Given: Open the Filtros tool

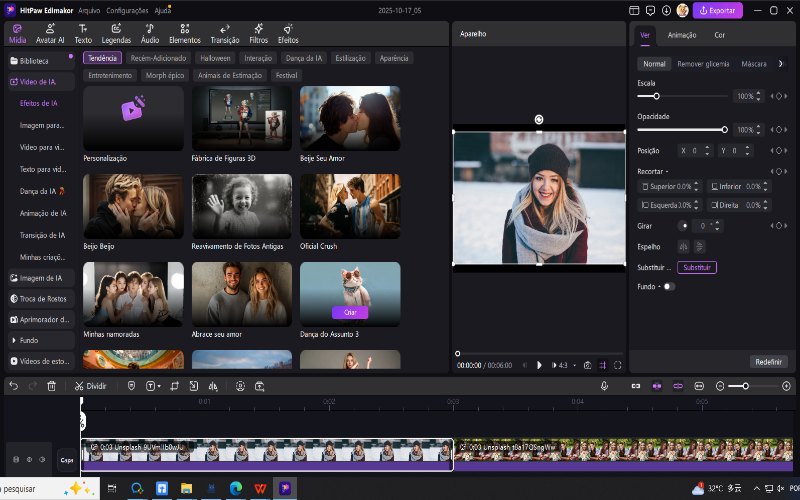Looking at the screenshot, I should pyautogui.click(x=259, y=34).
